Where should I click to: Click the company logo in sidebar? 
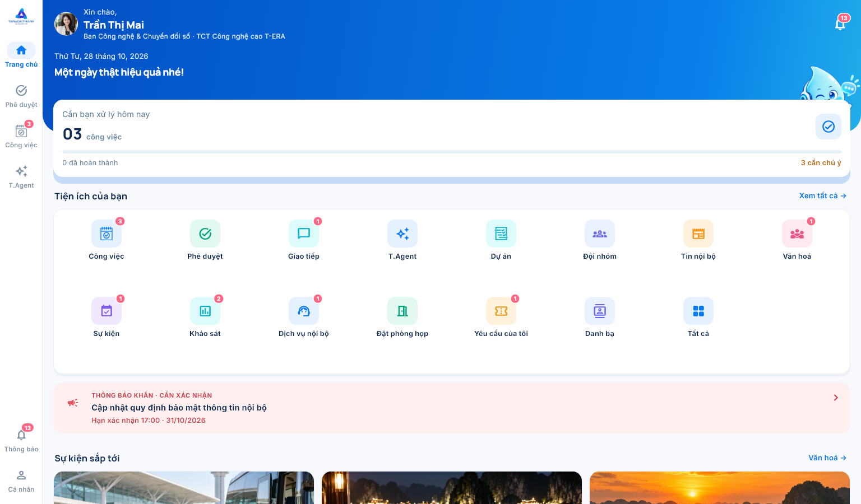21,16
